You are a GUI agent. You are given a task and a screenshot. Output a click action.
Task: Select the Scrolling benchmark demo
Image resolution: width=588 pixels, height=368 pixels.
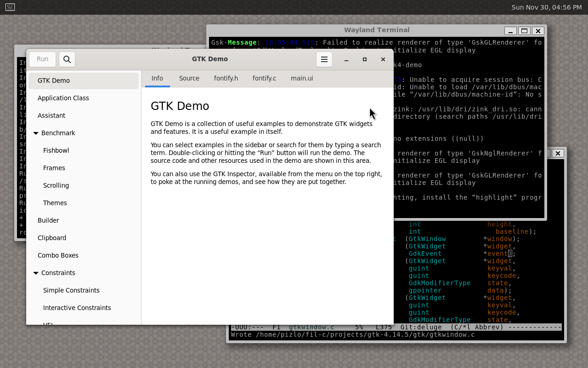coord(56,185)
